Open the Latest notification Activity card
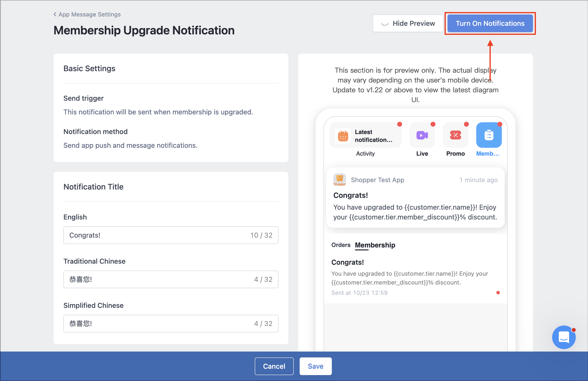 point(365,135)
